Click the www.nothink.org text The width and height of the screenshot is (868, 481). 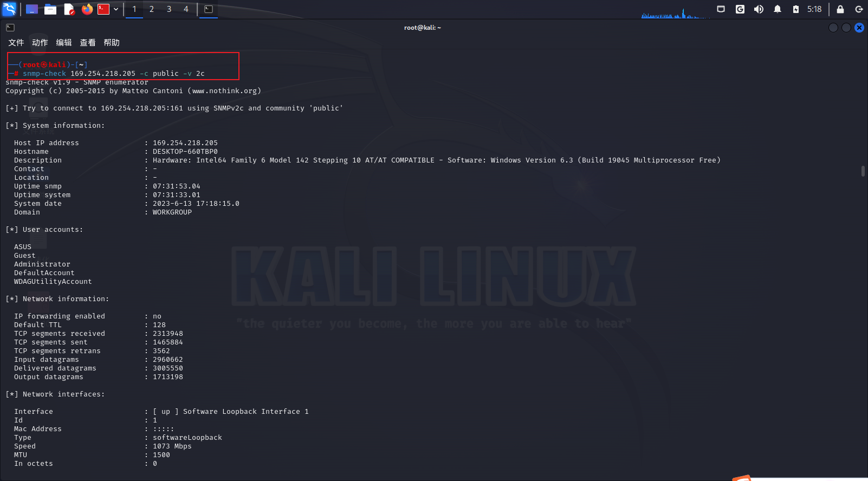pos(224,91)
